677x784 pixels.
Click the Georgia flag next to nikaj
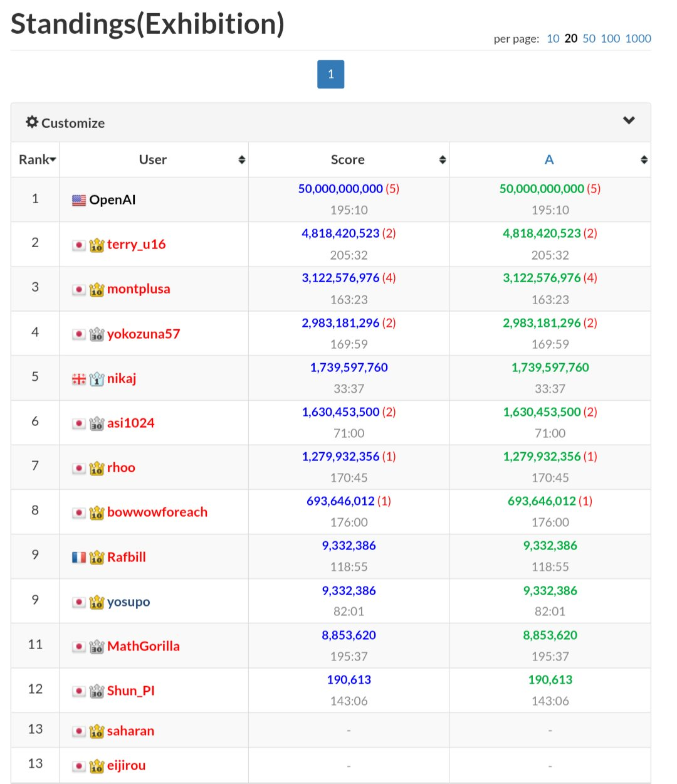(x=79, y=379)
